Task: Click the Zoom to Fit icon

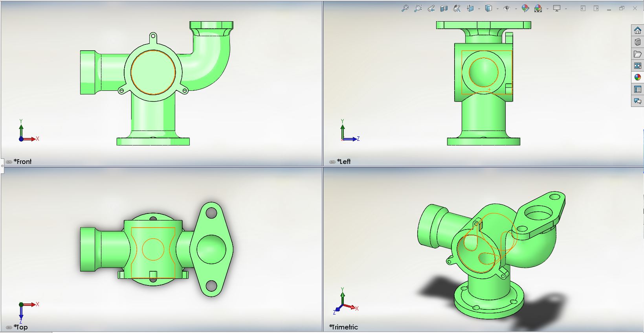Action: click(x=405, y=8)
